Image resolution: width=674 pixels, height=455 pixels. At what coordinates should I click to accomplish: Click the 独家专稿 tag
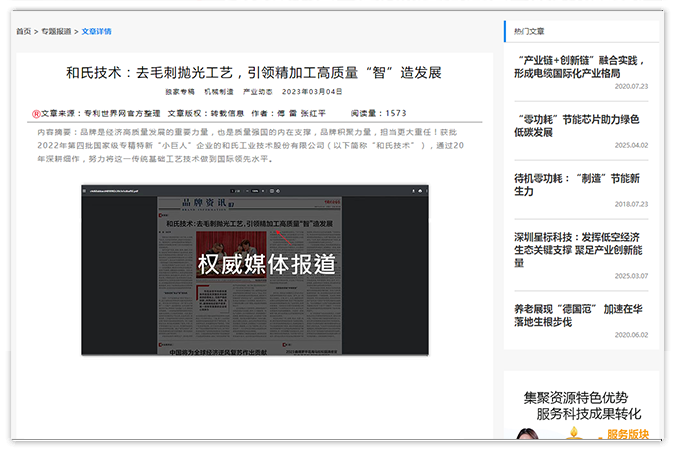180,92
